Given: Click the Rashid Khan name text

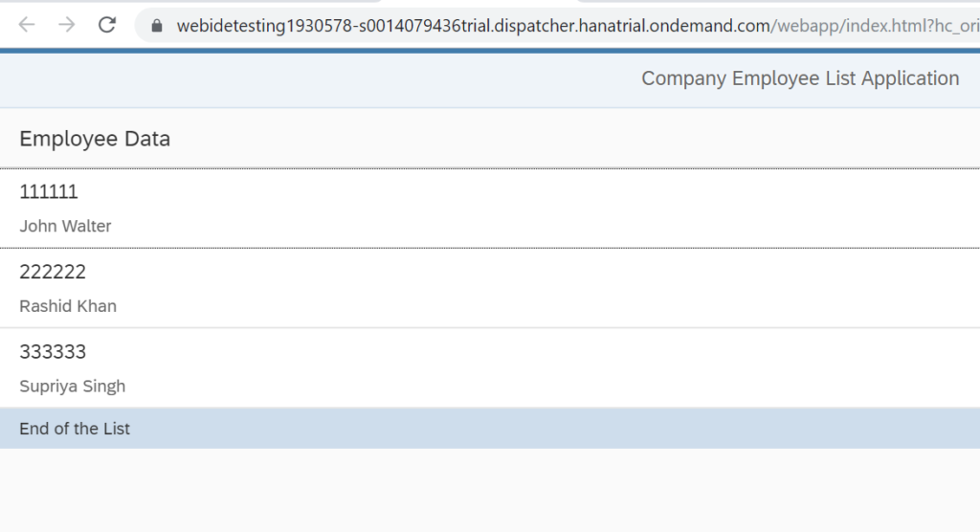Looking at the screenshot, I should click(68, 305).
